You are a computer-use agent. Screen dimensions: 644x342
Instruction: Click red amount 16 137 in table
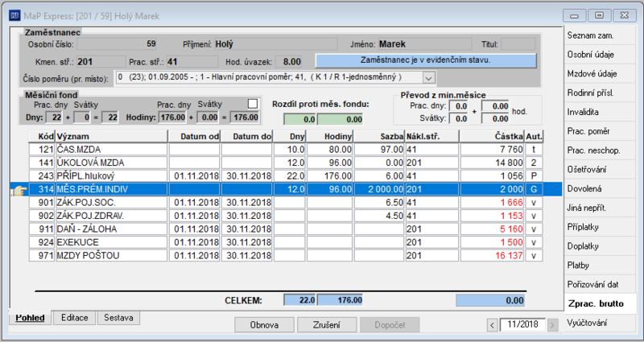point(492,255)
